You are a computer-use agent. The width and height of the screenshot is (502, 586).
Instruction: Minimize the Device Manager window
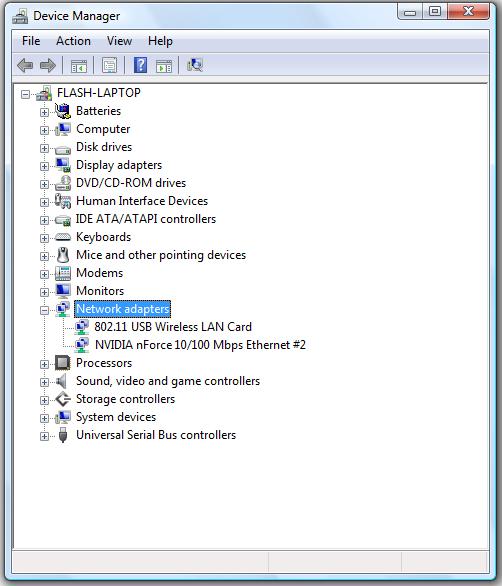[x=410, y=12]
